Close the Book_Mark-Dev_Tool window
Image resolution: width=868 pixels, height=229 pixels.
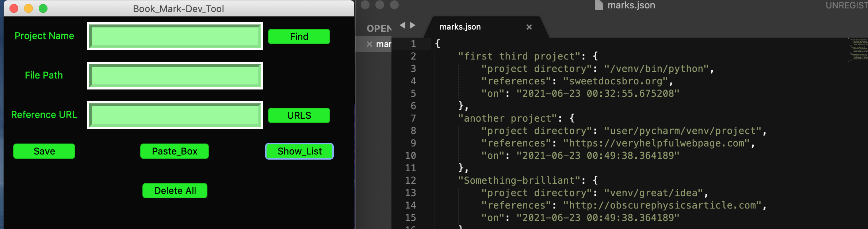pos(14,8)
